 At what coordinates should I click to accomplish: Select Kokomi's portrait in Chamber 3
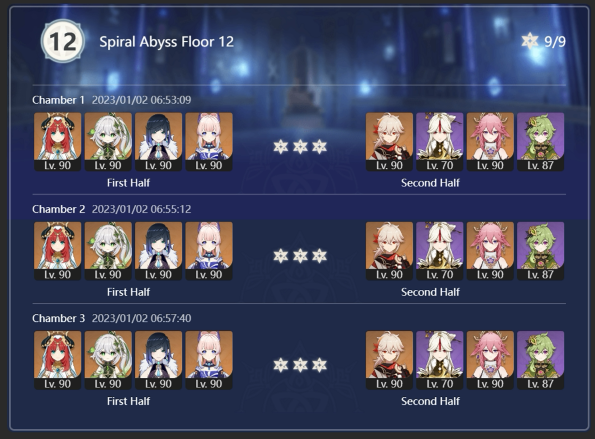(209, 360)
